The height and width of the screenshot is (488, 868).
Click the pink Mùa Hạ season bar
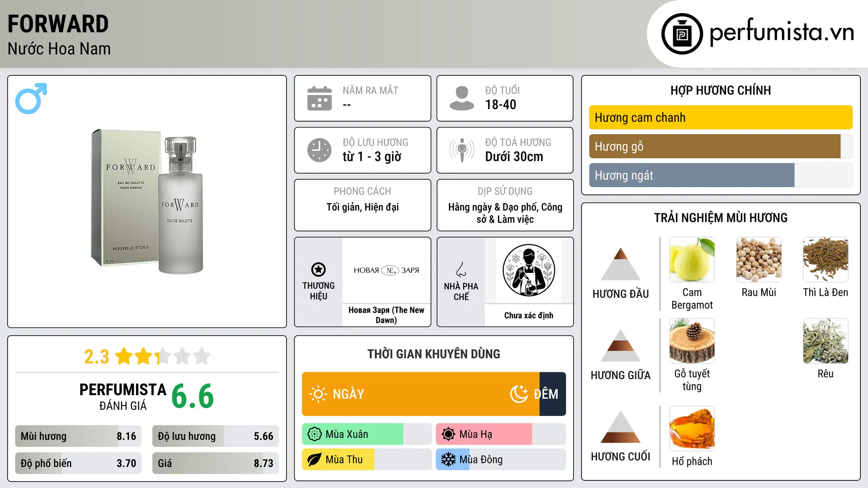(x=484, y=434)
